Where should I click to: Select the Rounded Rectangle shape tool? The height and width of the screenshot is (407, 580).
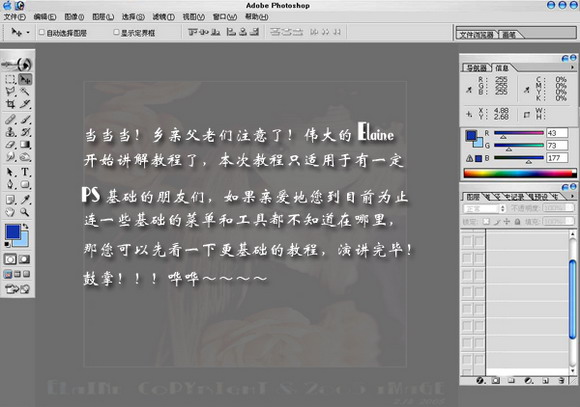coord(25,184)
